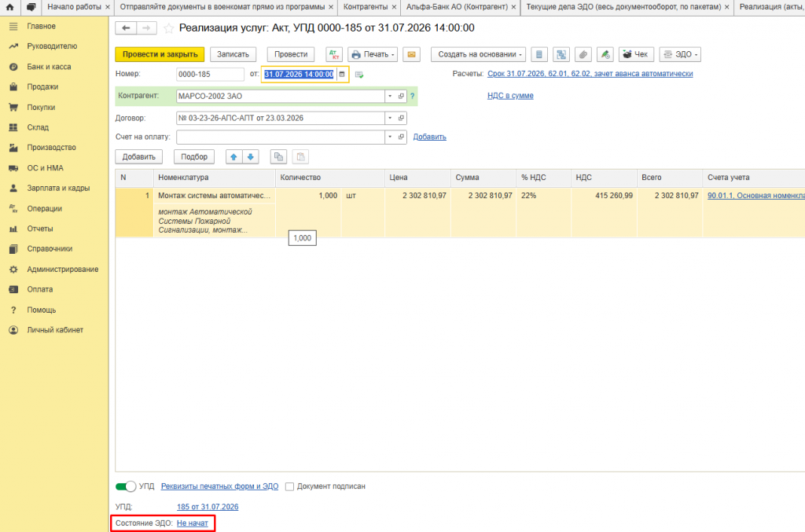805x532 pixels.
Task: Open Банк и касса section
Action: coord(50,67)
